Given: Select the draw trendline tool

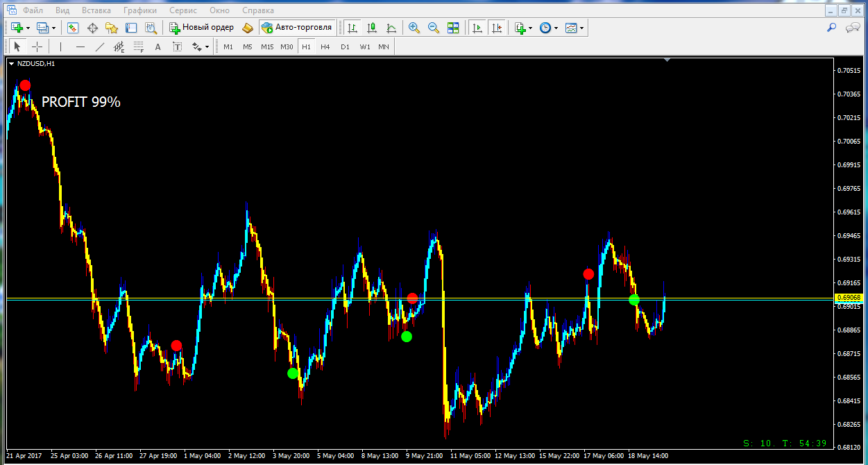Looking at the screenshot, I should pos(99,46).
